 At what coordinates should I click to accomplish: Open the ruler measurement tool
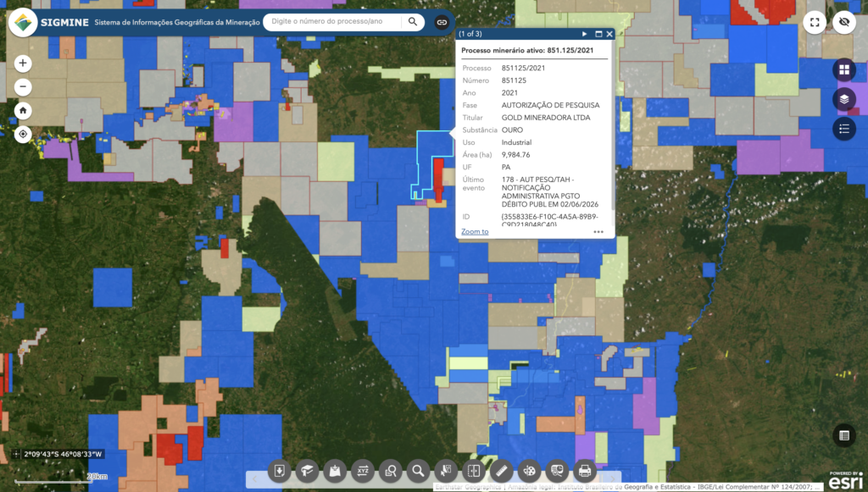pos(502,471)
